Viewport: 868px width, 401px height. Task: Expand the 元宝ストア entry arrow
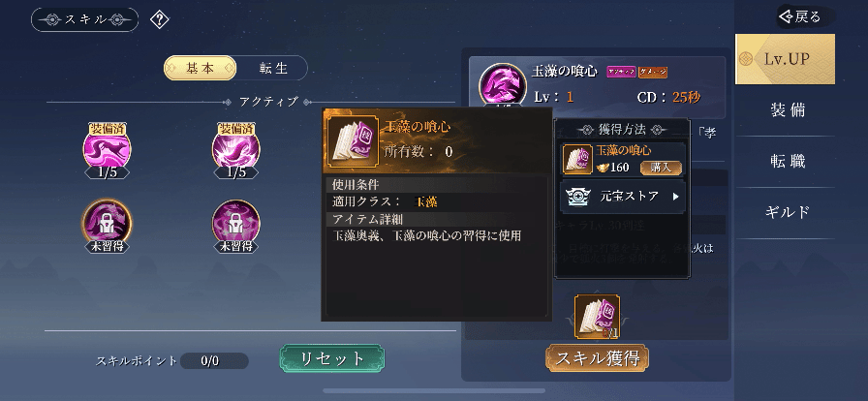(x=676, y=196)
